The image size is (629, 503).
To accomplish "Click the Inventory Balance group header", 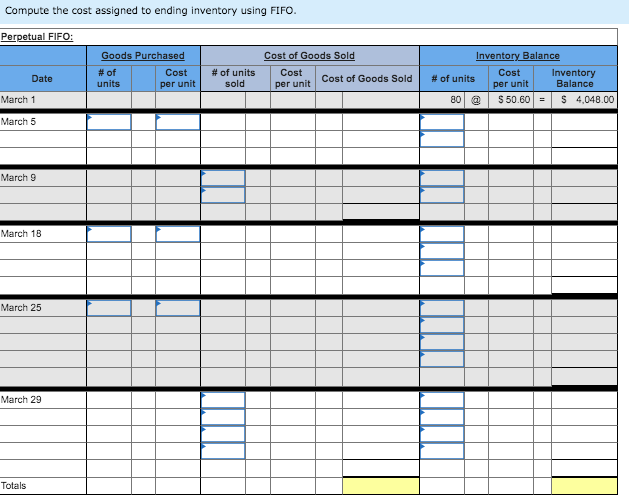I will click(518, 56).
